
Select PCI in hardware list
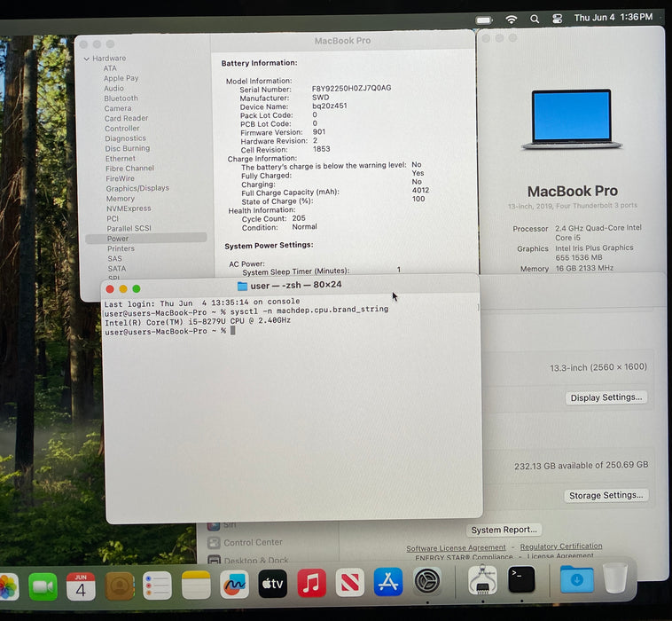[113, 219]
